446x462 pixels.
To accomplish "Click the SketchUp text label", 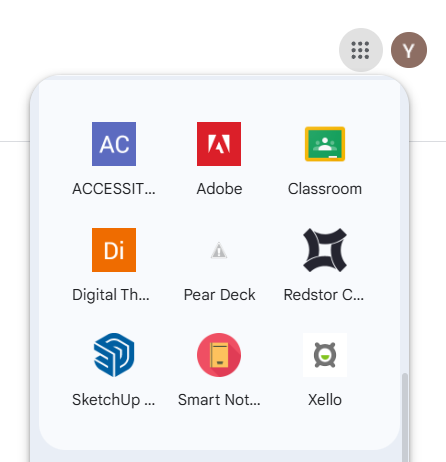I will [x=114, y=400].
